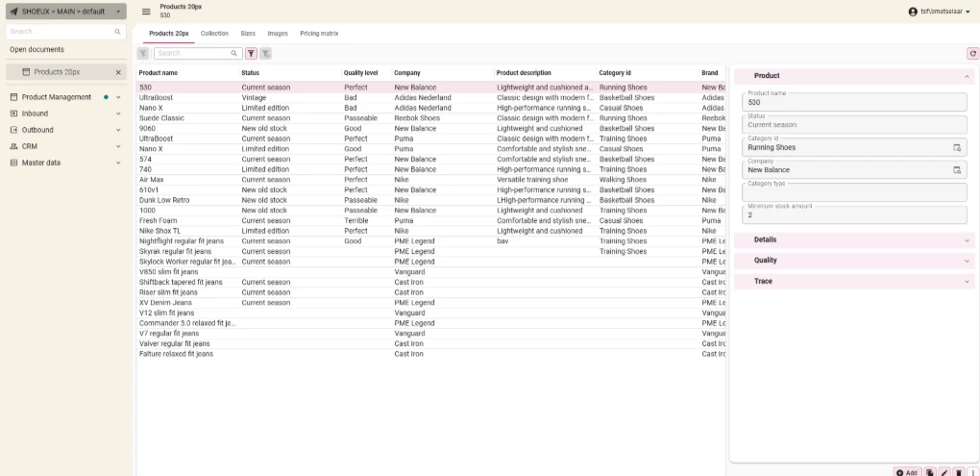Click the refresh icon at top right
Image resolution: width=980 pixels, height=476 pixels.
pos(972,54)
